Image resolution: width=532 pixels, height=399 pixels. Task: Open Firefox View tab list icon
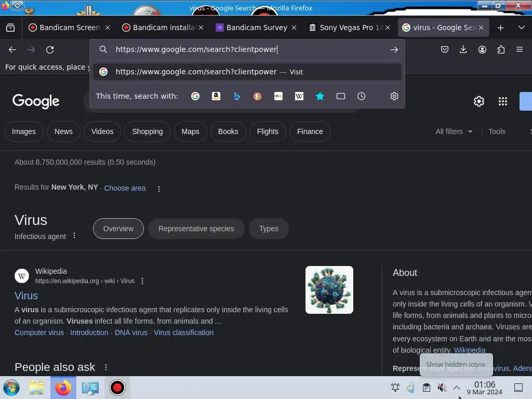click(x=10, y=28)
